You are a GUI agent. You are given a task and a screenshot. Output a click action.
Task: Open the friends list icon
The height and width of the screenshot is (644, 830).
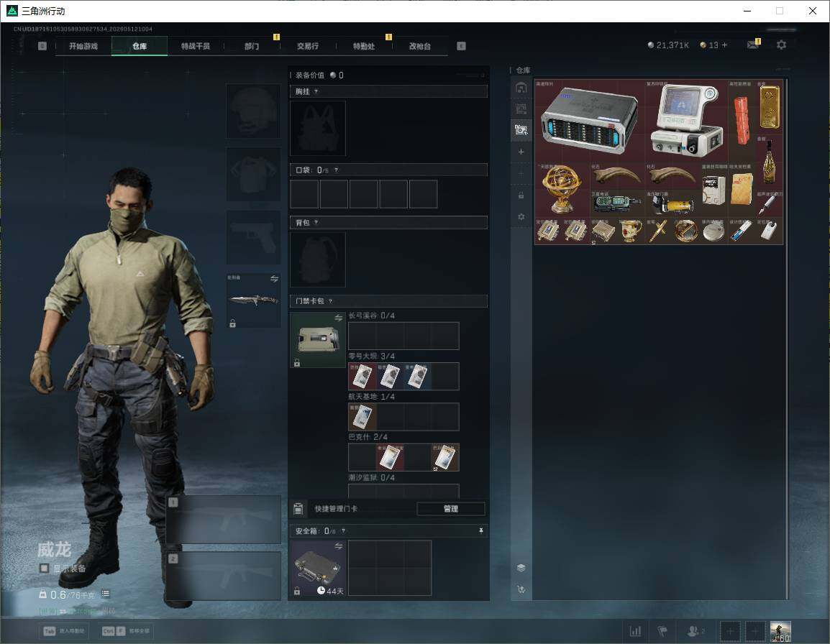pyautogui.click(x=695, y=631)
